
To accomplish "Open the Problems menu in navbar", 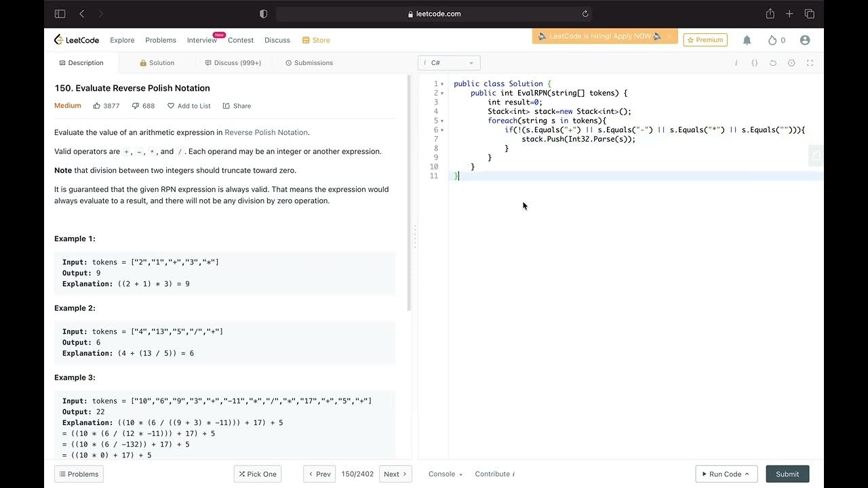I will point(161,40).
